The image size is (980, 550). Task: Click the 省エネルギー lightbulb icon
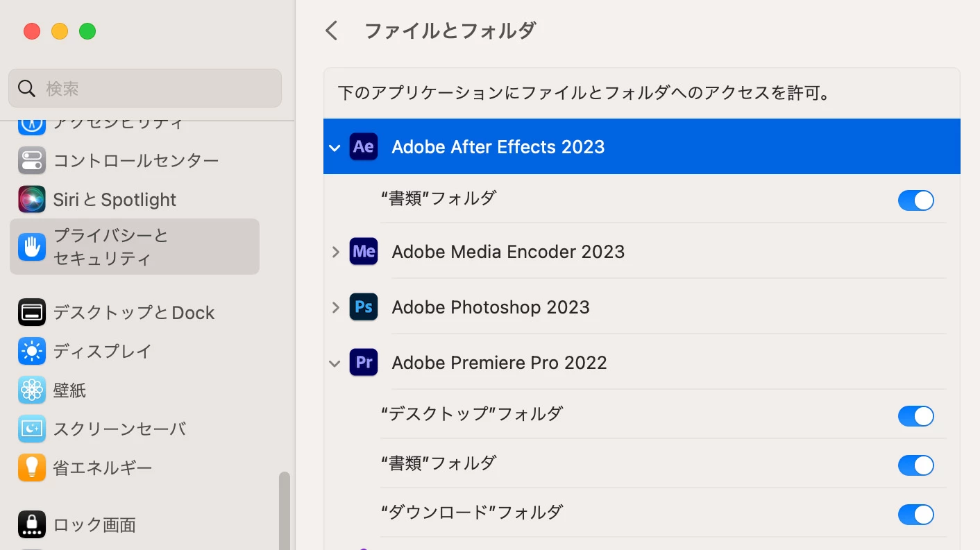(x=32, y=468)
